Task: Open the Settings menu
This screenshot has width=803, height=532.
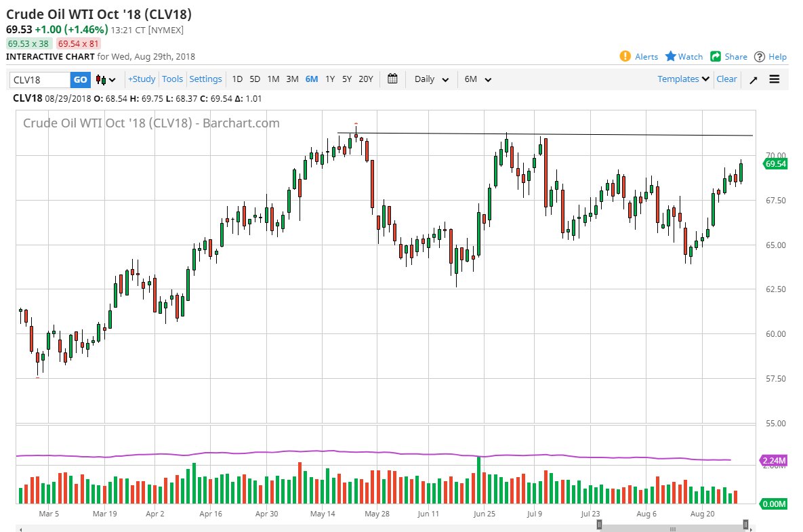Action: coord(205,79)
